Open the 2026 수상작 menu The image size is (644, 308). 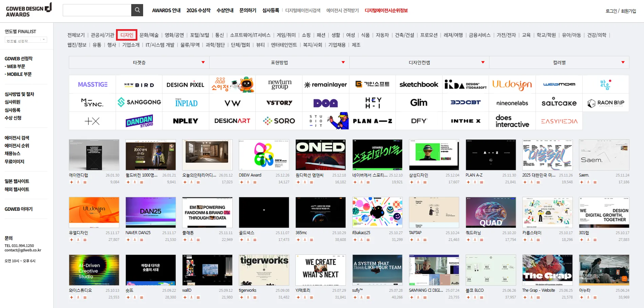[198, 11]
